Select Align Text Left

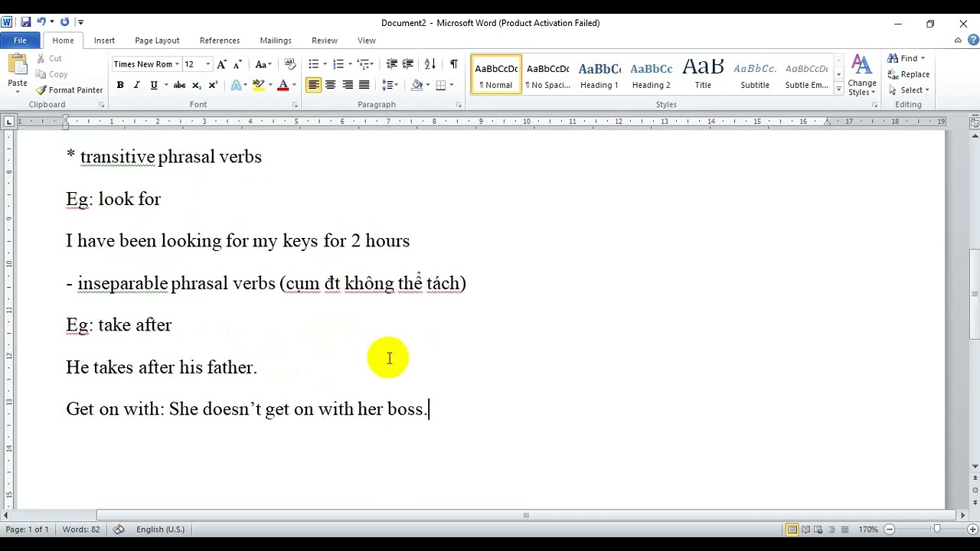pos(314,85)
